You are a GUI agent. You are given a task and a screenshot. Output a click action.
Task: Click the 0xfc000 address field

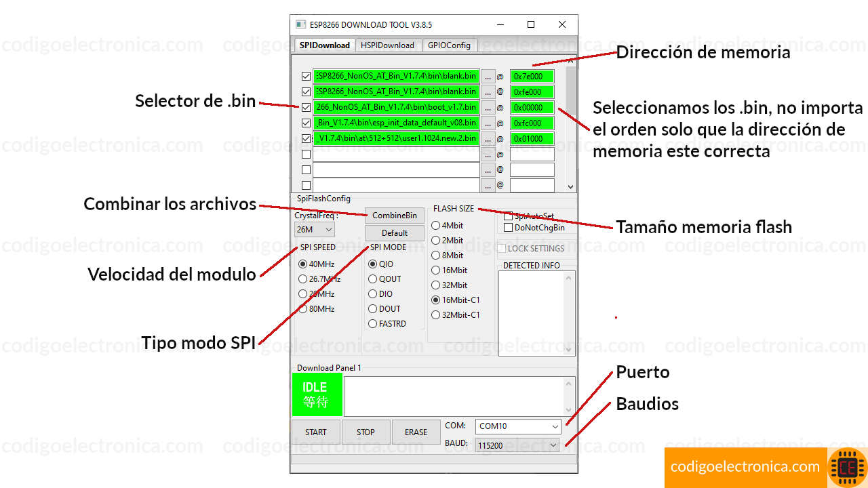(x=532, y=123)
